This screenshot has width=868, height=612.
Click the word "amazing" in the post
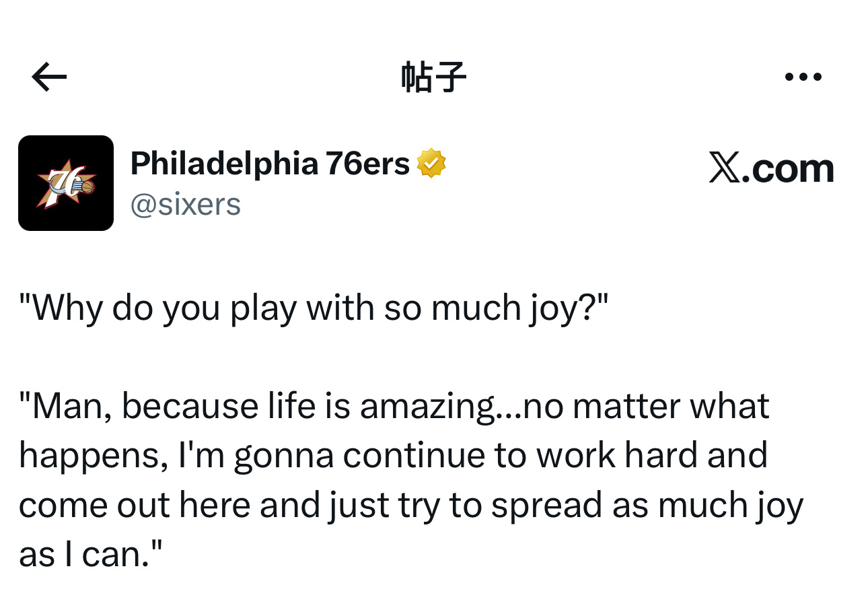(428, 407)
